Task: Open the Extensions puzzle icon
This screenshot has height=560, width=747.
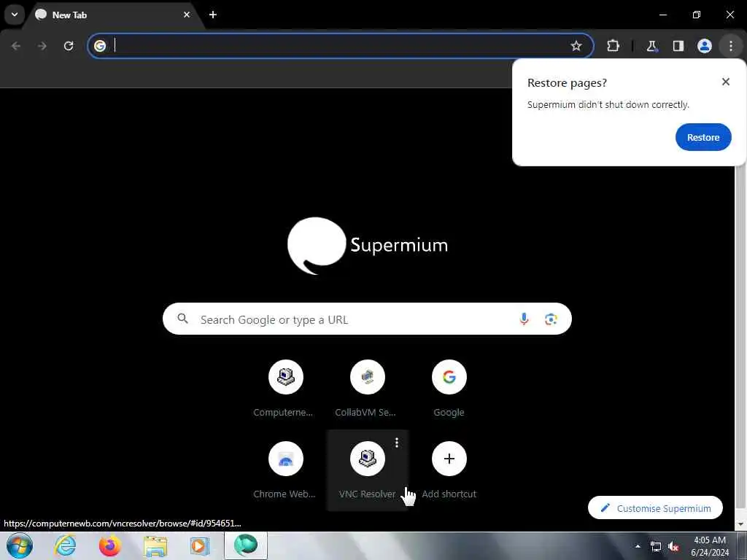Action: tap(613, 46)
